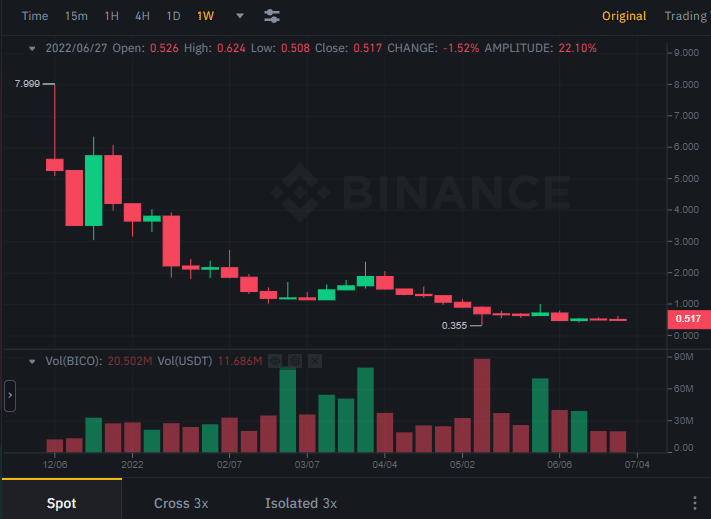The height and width of the screenshot is (519, 711).
Task: Click the 60M volume axis label
Action: point(683,388)
